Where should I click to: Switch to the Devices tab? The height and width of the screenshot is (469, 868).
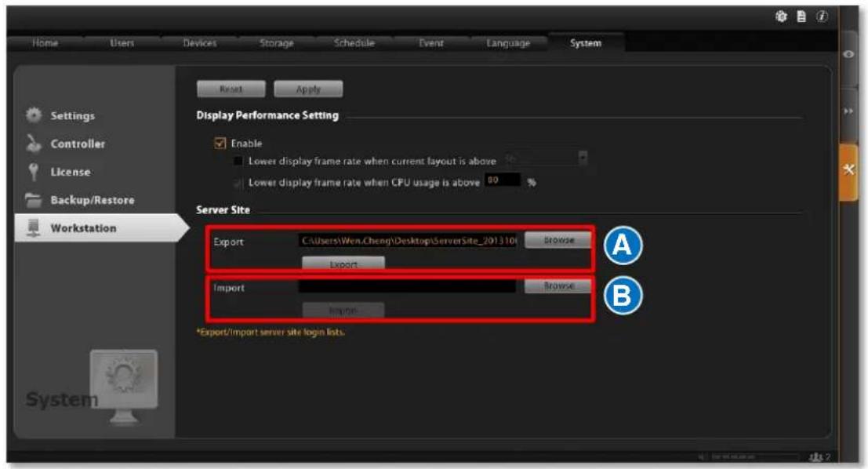(x=200, y=43)
